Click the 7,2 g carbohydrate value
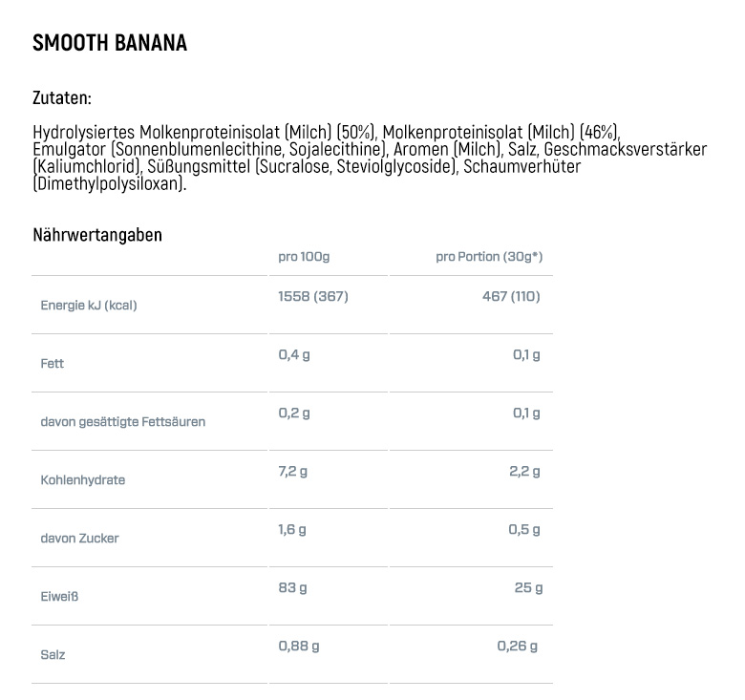Image resolution: width=745 pixels, height=700 pixels. click(x=293, y=472)
